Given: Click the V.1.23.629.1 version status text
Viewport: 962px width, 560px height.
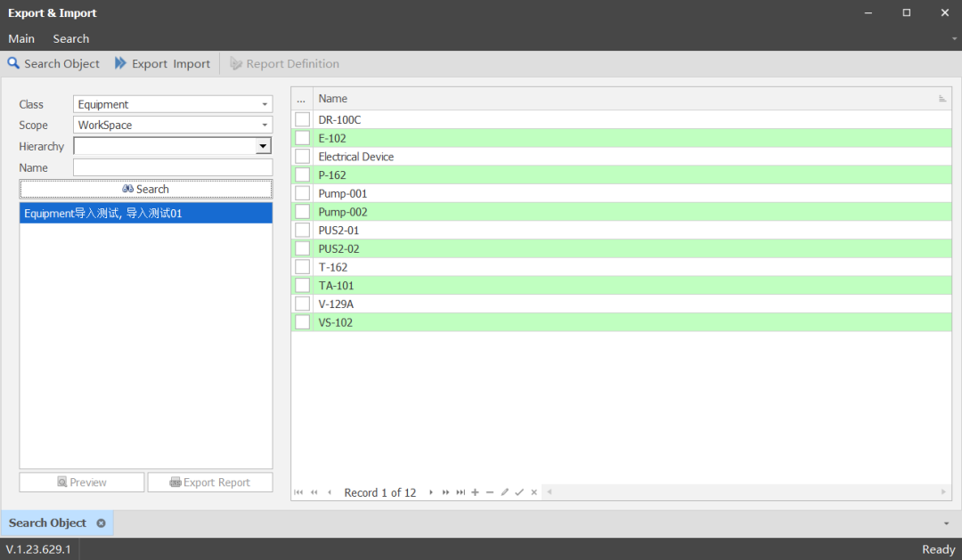Looking at the screenshot, I should click(x=38, y=549).
